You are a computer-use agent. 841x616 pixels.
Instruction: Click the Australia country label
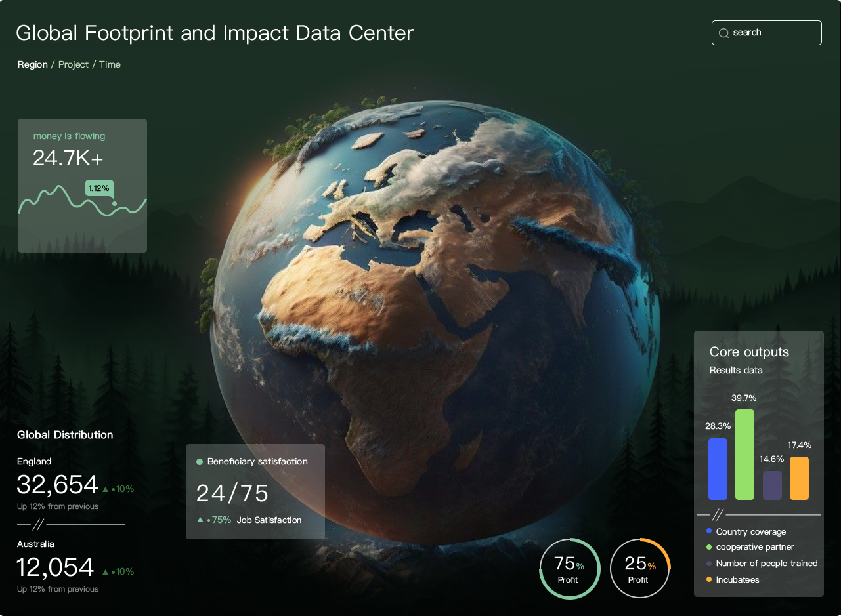(35, 544)
